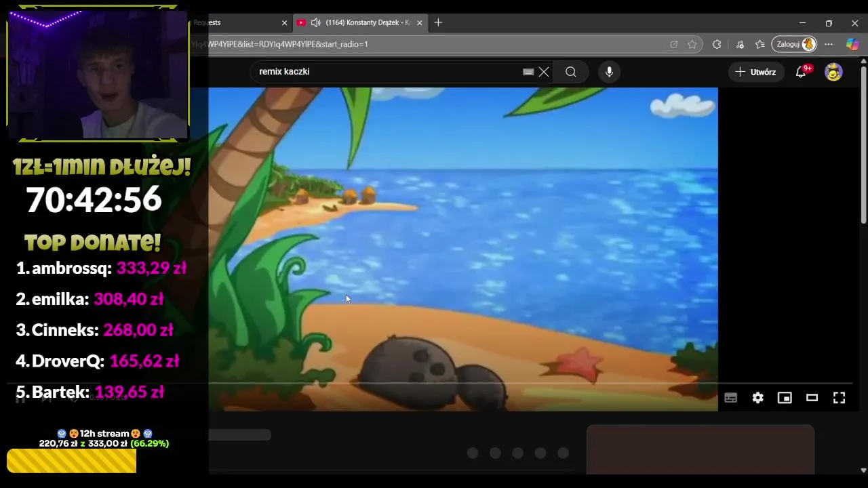Click the scrollbar down arrow

tap(863, 470)
